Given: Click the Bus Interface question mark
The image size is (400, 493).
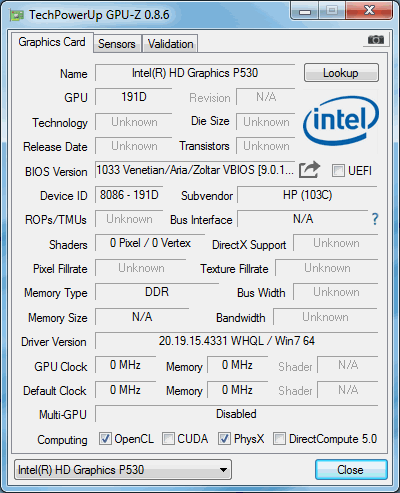Looking at the screenshot, I should (x=375, y=219).
